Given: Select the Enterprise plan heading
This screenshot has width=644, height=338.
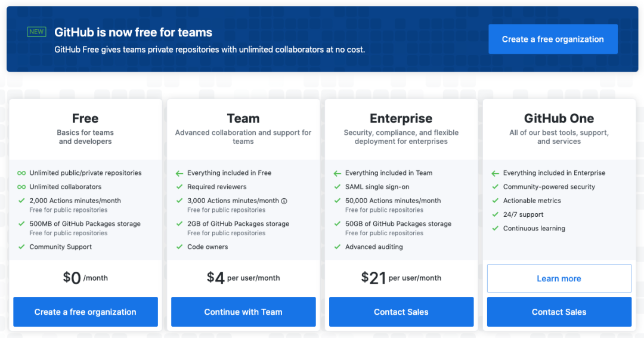Looking at the screenshot, I should tap(401, 118).
